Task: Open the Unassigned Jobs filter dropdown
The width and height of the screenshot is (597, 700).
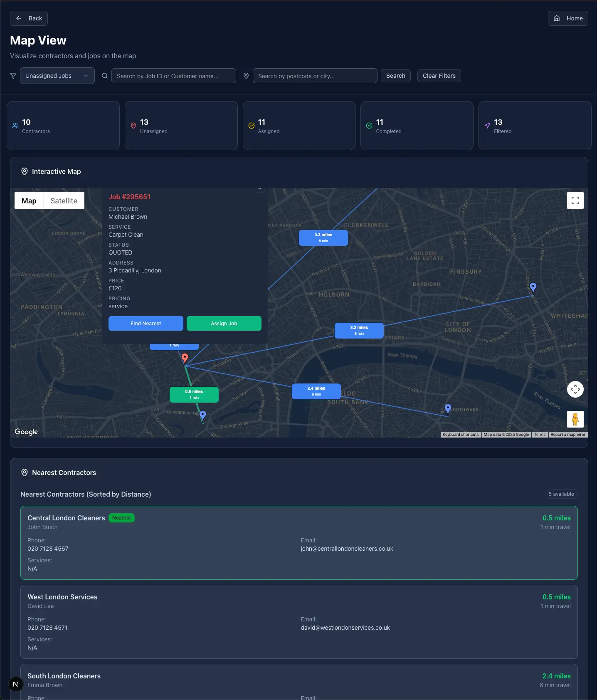Action: click(57, 76)
